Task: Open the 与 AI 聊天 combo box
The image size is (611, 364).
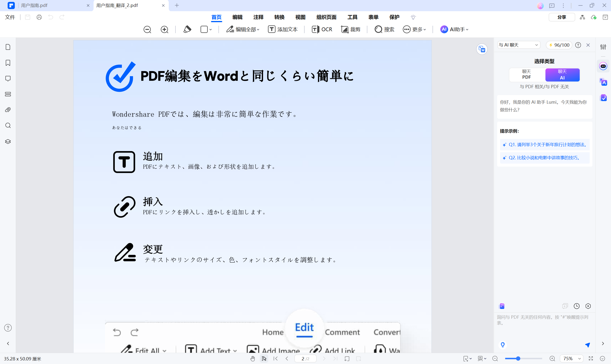Action: (x=519, y=45)
